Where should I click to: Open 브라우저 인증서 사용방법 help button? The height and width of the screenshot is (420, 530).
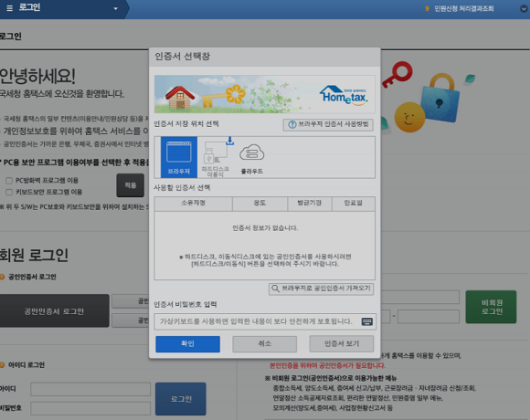coord(328,124)
